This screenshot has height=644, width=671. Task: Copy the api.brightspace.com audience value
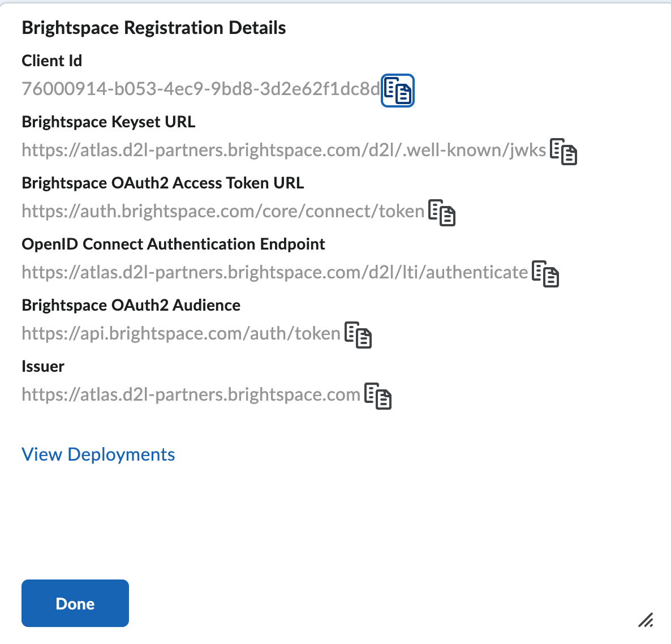[x=358, y=336]
